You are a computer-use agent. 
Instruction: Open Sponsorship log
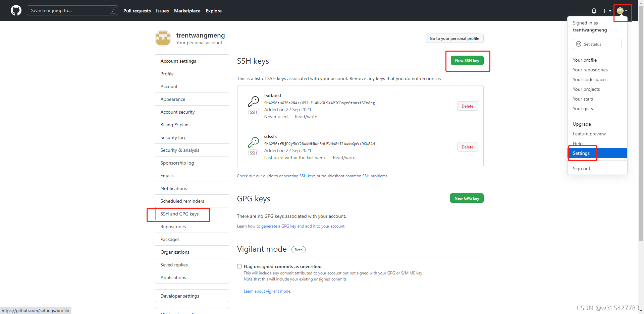click(x=192, y=163)
